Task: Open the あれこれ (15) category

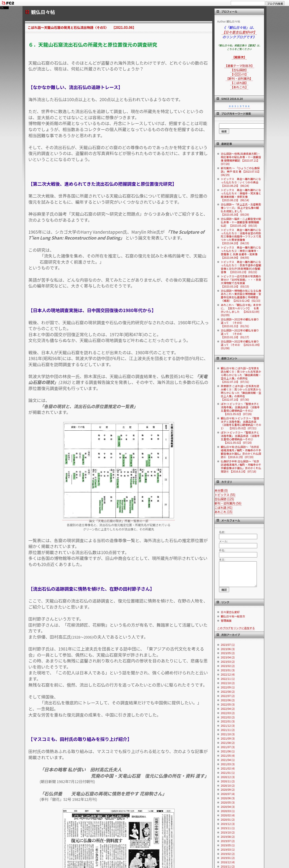Action: 224,512
